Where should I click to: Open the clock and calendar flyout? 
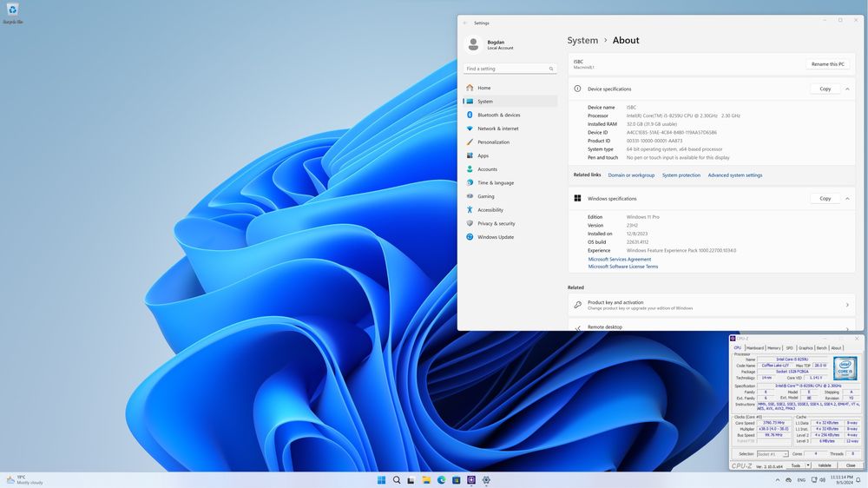[x=841, y=479]
